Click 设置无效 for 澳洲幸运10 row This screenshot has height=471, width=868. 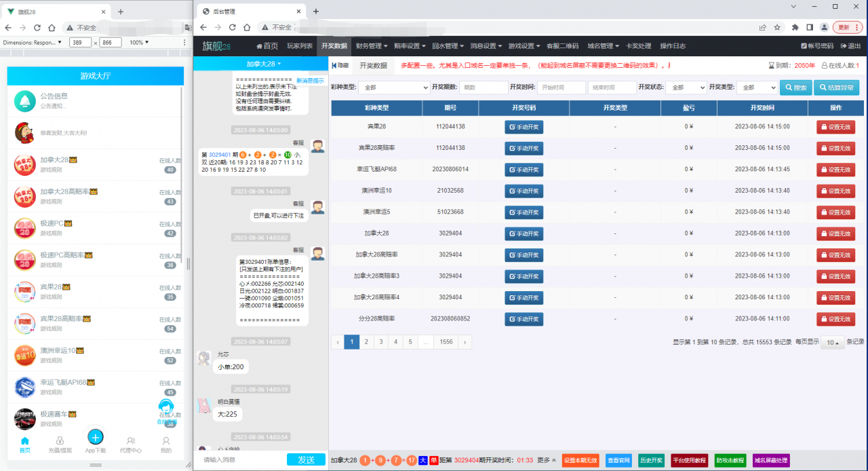point(835,191)
